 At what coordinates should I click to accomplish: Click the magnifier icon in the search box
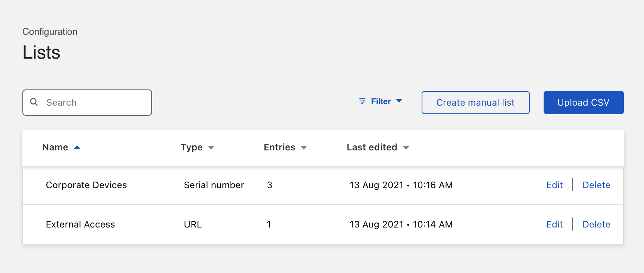pos(34,102)
